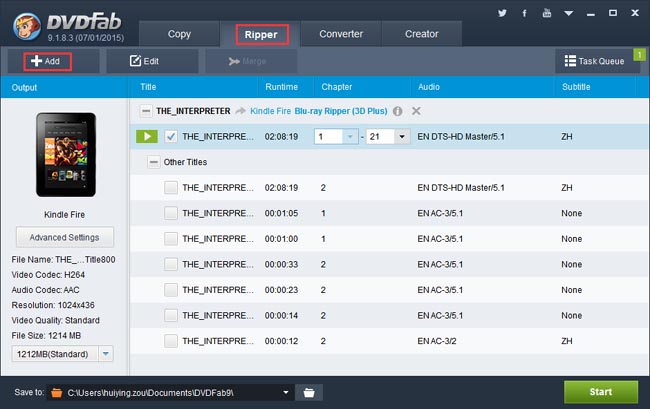Click EN AC-3/2 audio of 00:00:12 title

click(x=437, y=341)
